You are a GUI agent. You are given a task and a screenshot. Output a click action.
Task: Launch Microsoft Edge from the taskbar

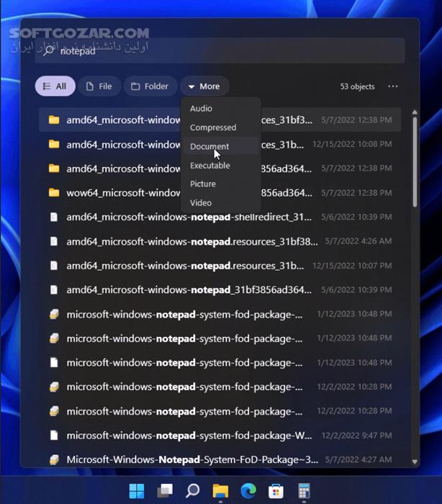click(x=248, y=491)
